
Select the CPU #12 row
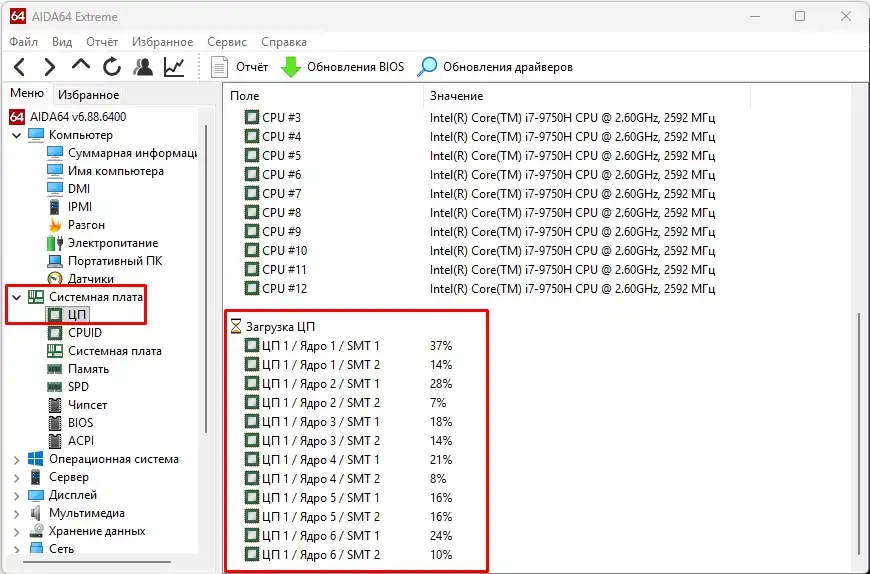[479, 288]
